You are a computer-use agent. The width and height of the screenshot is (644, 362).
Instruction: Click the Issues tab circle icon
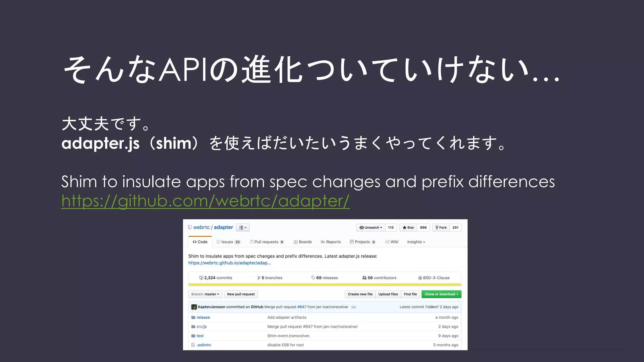218,242
